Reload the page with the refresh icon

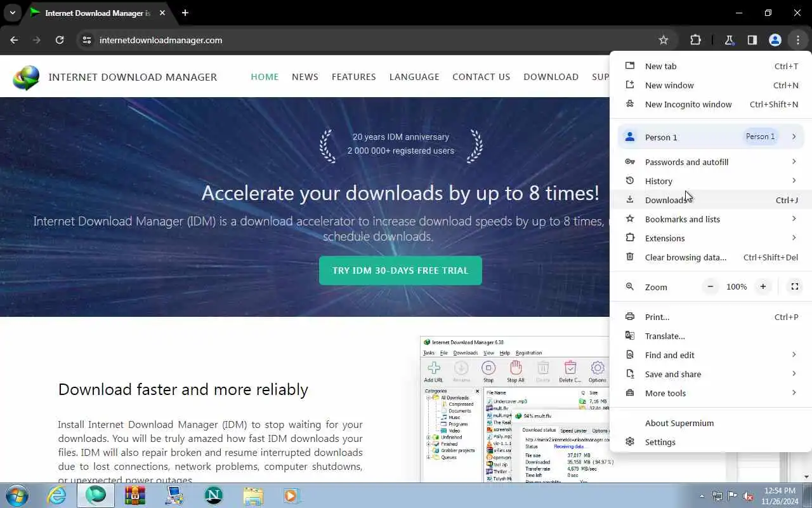click(x=60, y=40)
